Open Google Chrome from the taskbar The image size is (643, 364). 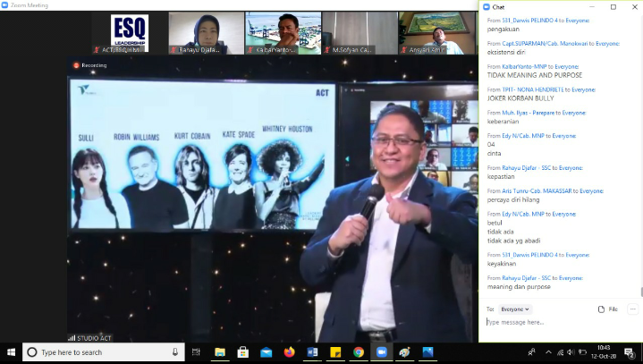click(359, 352)
